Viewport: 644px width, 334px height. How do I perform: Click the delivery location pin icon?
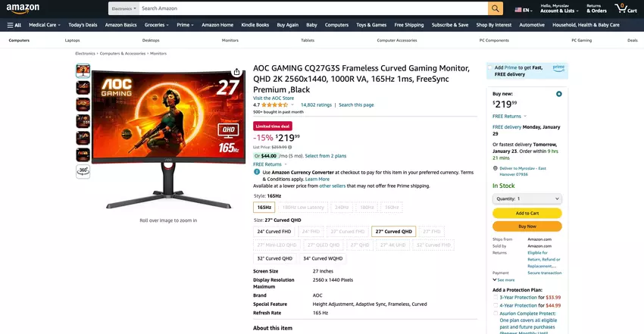[495, 168]
